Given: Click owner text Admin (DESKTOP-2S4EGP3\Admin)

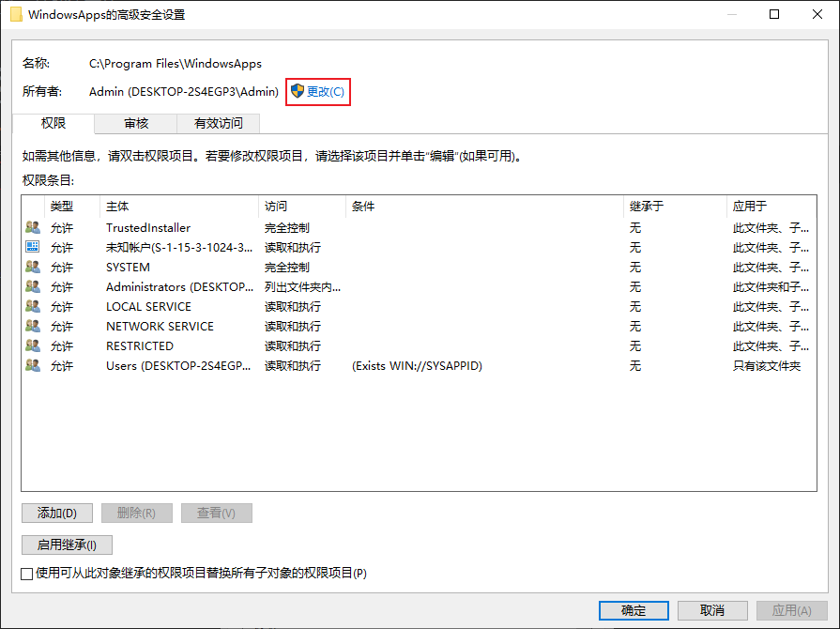Looking at the screenshot, I should (x=184, y=92).
